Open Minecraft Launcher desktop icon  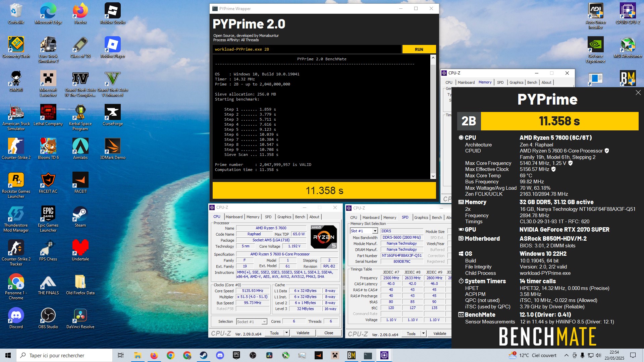48,84
